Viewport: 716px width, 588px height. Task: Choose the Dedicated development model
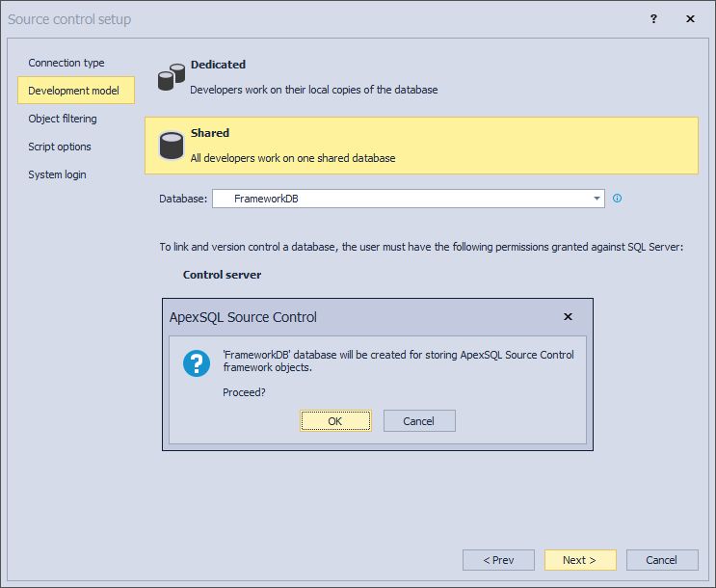click(421, 77)
